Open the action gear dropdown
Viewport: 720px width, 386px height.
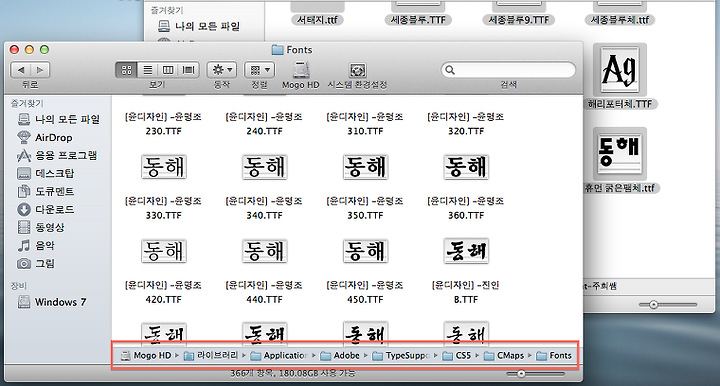[222, 70]
